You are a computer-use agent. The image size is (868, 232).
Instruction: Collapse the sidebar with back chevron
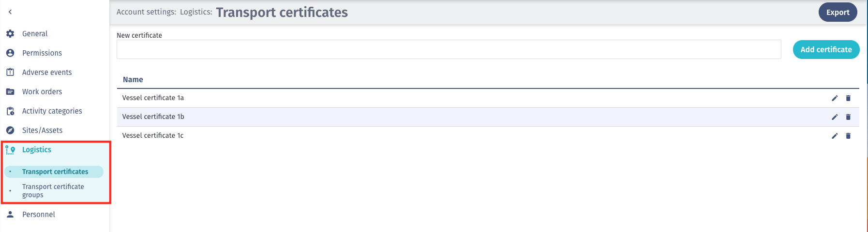coord(10,12)
